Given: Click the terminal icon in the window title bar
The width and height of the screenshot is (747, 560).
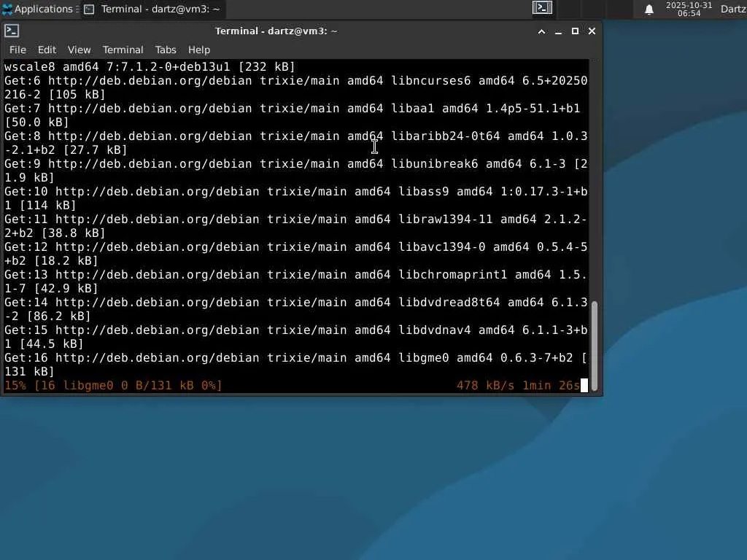Looking at the screenshot, I should pos(12,31).
